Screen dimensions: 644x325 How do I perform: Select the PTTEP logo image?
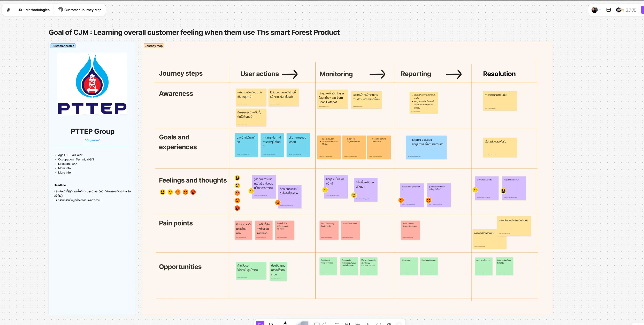click(92, 84)
